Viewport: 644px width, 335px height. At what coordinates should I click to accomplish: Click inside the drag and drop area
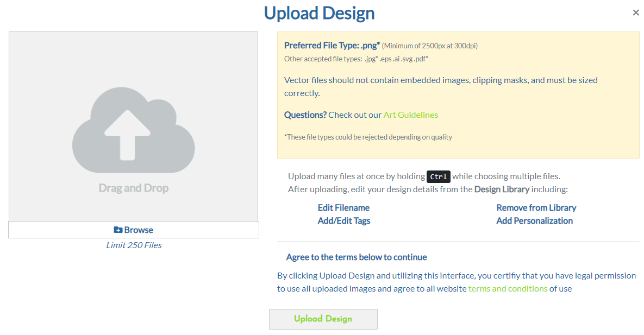tap(133, 125)
